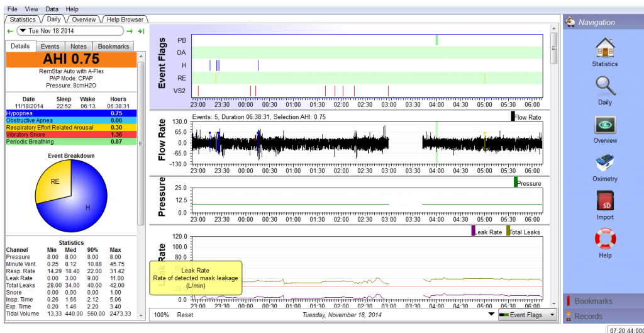Open the date dropdown Tue Nov 18 2014
The image size is (644, 333).
coord(71,31)
